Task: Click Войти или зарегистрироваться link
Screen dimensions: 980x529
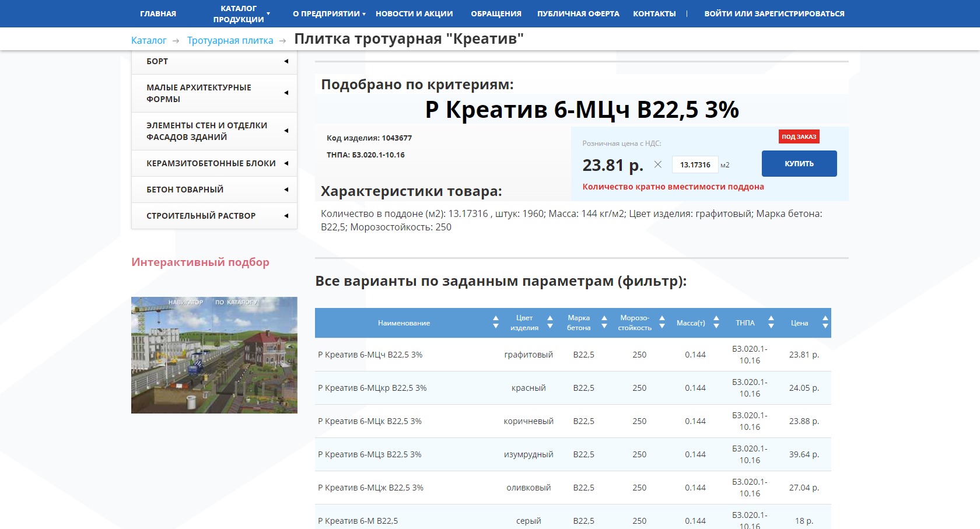Action: (x=774, y=13)
